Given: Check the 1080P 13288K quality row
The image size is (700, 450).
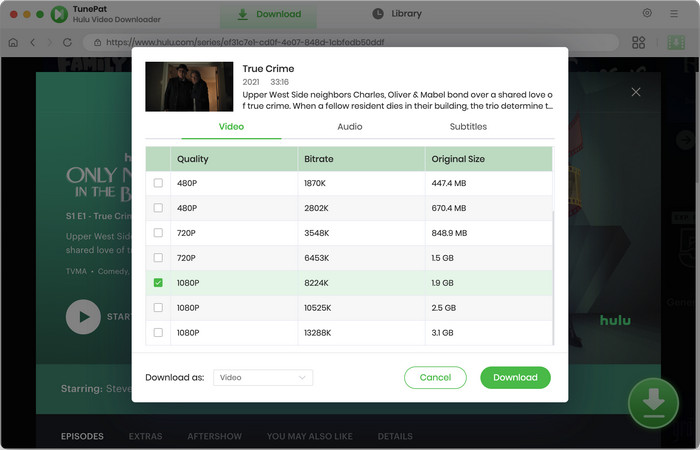Looking at the screenshot, I should 158,333.
